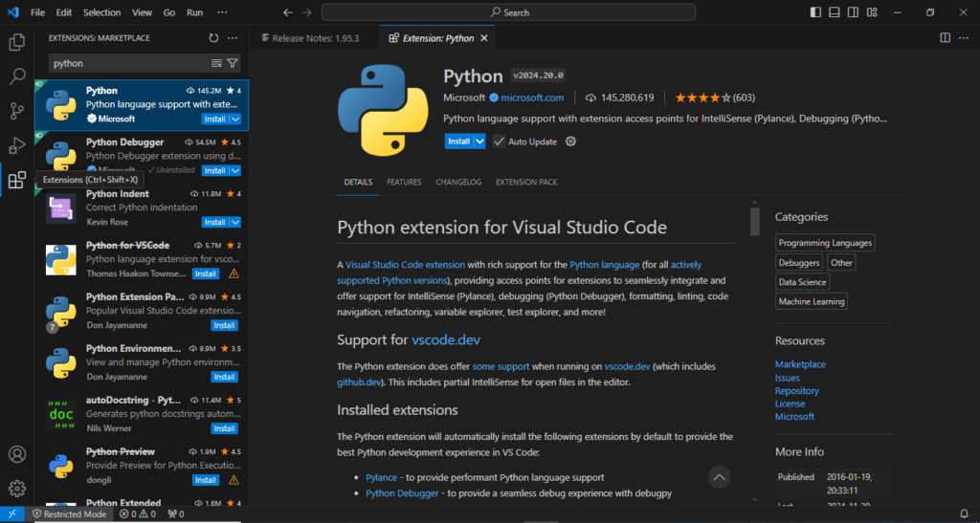Open the Marketplace resource link
Screen dimensions: 980x523
click(x=800, y=364)
